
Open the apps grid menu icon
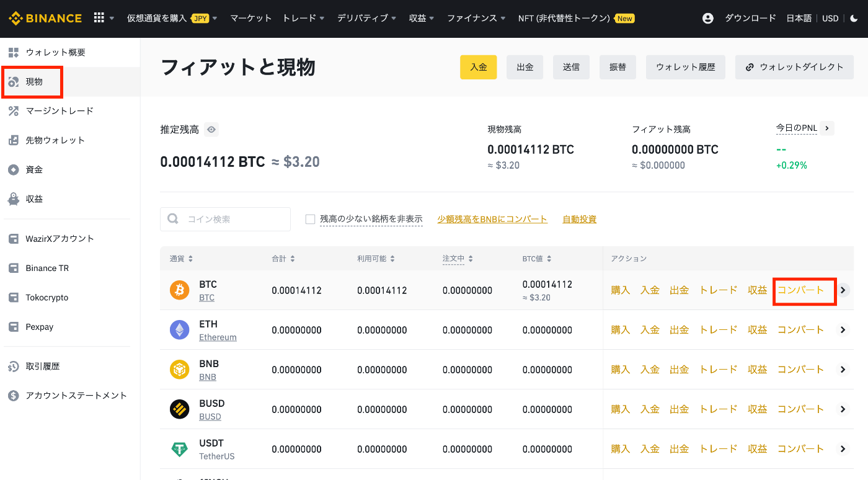[99, 18]
